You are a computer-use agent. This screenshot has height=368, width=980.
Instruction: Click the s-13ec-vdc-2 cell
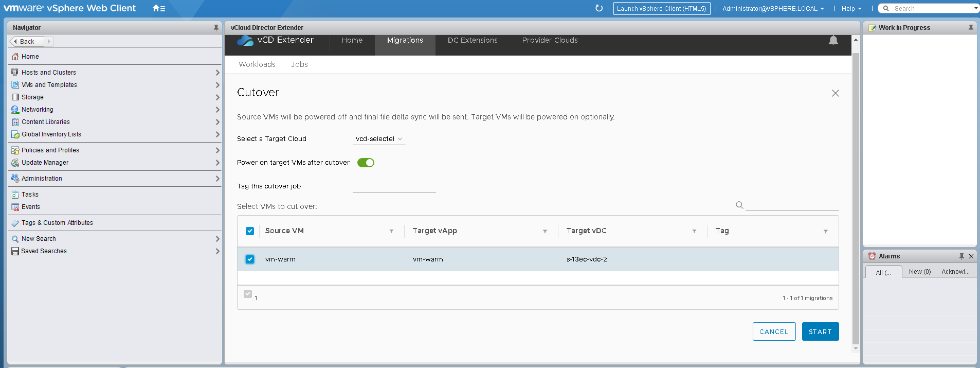[587, 259]
